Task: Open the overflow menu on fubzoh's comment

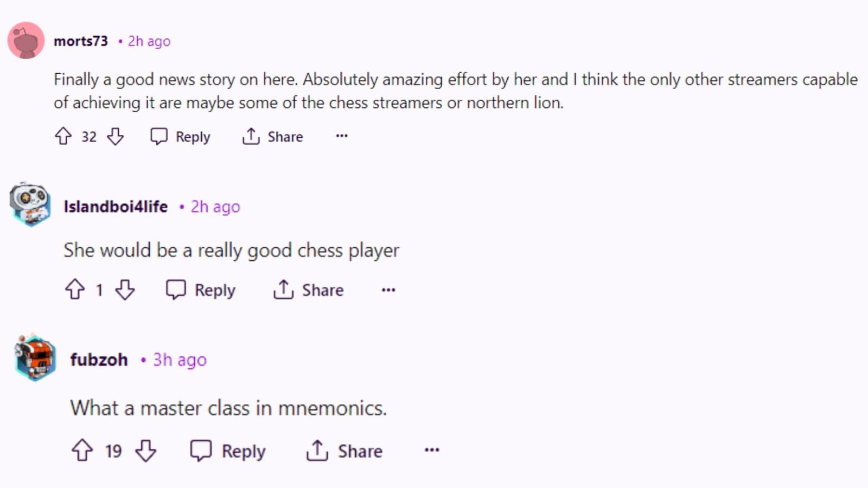Action: (x=432, y=451)
